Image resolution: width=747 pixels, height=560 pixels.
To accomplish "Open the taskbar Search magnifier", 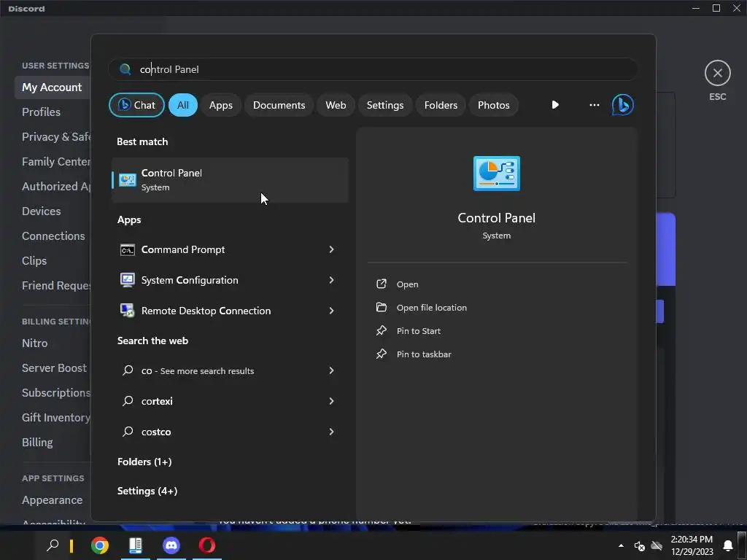I will 53,545.
